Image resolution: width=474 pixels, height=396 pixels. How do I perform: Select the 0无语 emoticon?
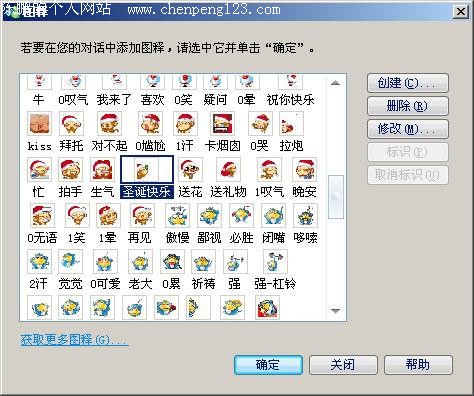tap(42, 215)
